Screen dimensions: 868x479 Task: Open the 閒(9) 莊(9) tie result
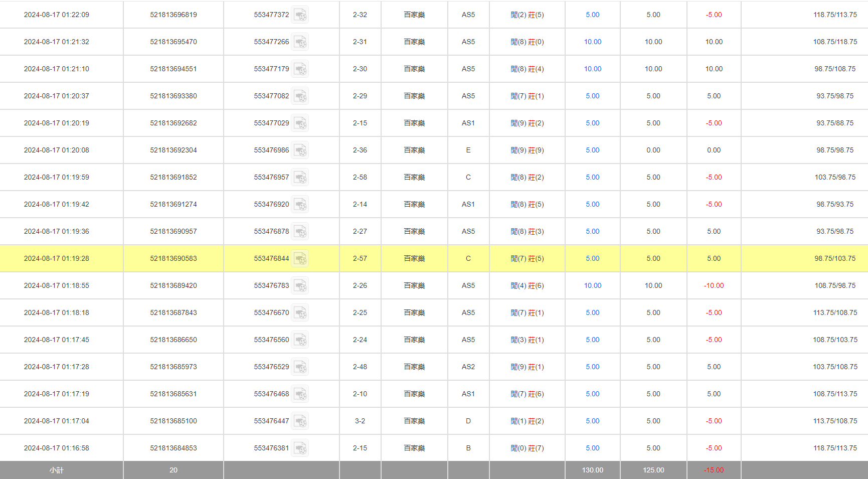point(527,150)
